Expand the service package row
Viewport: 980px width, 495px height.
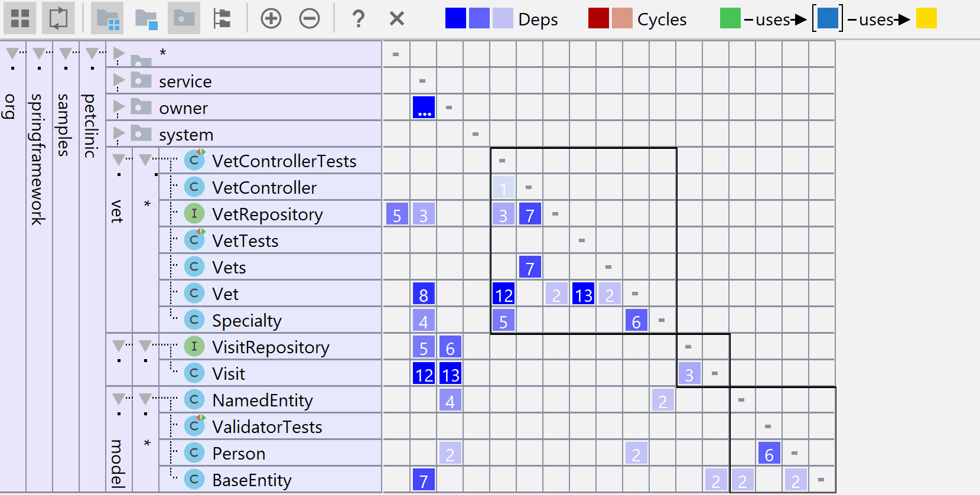point(119,80)
